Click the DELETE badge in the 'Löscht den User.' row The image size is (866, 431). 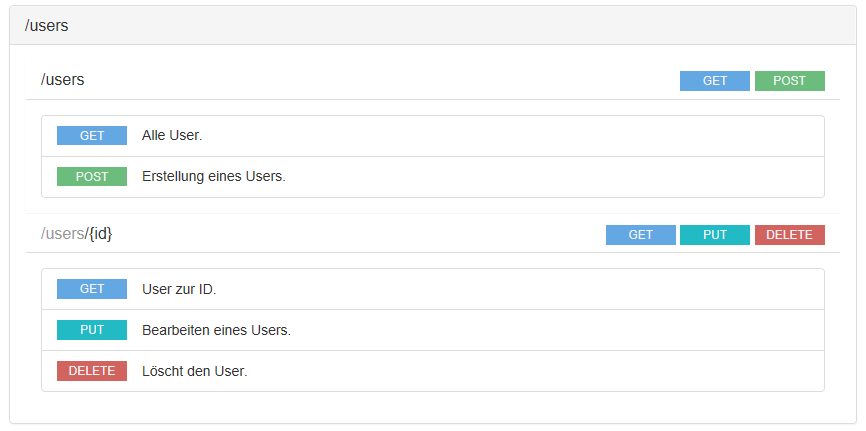point(92,371)
